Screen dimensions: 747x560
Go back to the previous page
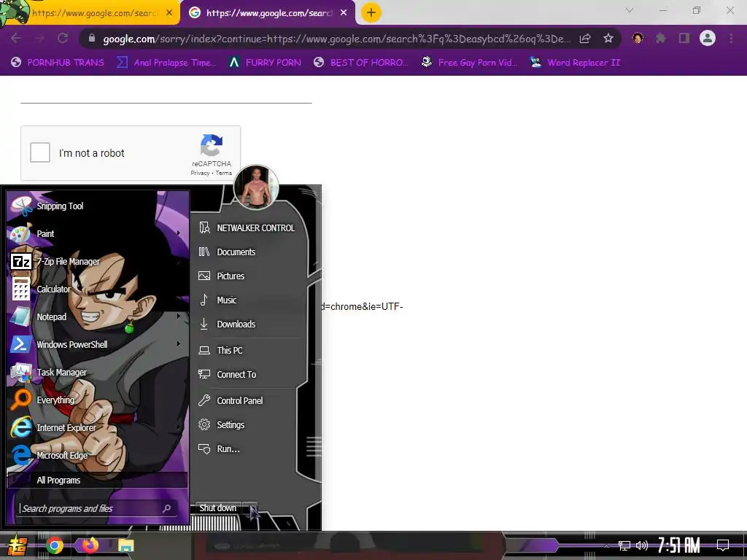click(x=16, y=38)
